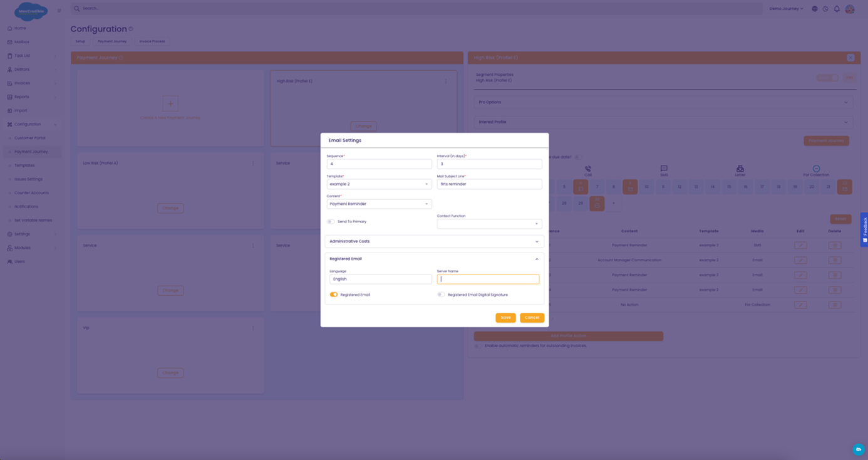Open the language globe icon

tap(815, 9)
